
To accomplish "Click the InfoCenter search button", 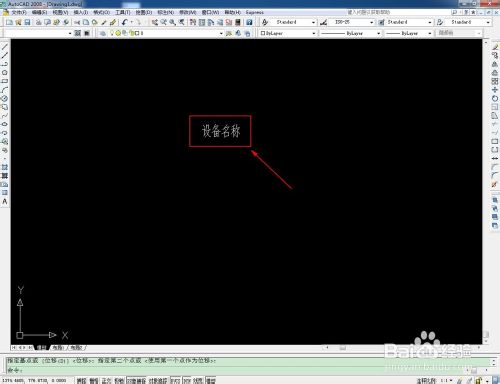I will coord(454,12).
